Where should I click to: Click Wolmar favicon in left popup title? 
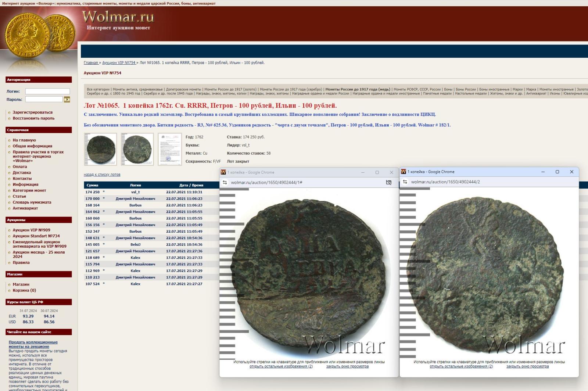[223, 172]
